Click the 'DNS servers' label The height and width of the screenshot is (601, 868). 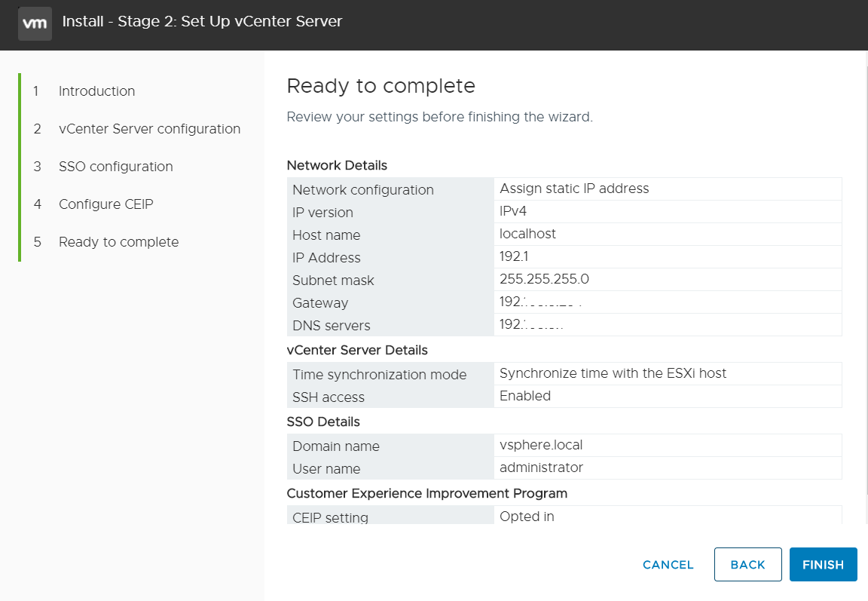tap(331, 326)
